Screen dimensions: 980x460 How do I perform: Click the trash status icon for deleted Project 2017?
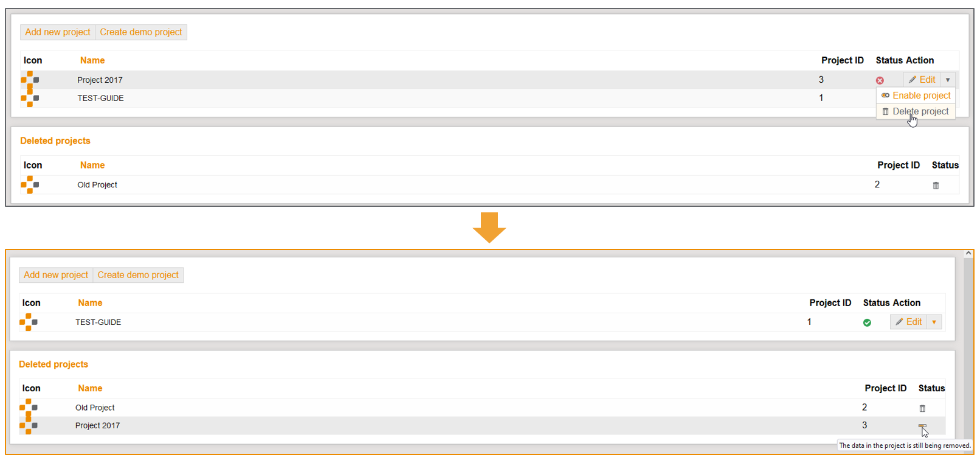tap(922, 426)
